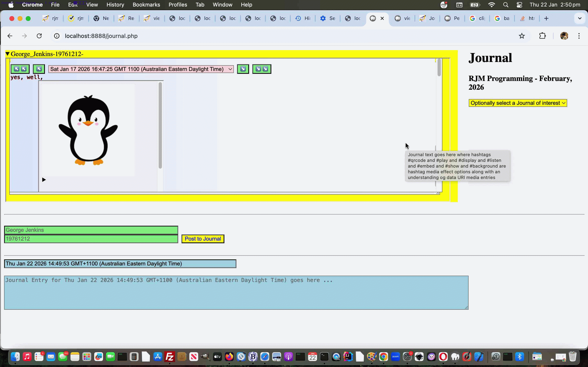Click the double up-left arrows button
Screen dimensions: 588x367
[x=20, y=69]
